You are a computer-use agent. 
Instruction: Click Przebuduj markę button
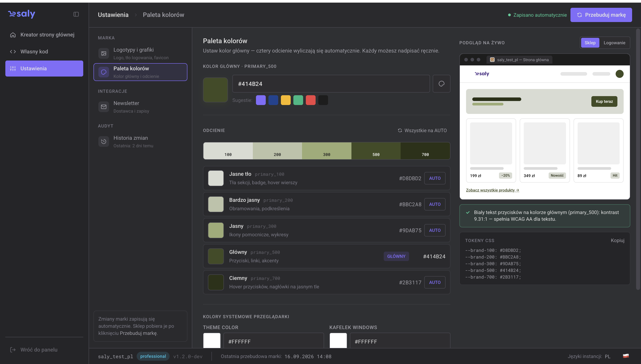[x=601, y=15]
